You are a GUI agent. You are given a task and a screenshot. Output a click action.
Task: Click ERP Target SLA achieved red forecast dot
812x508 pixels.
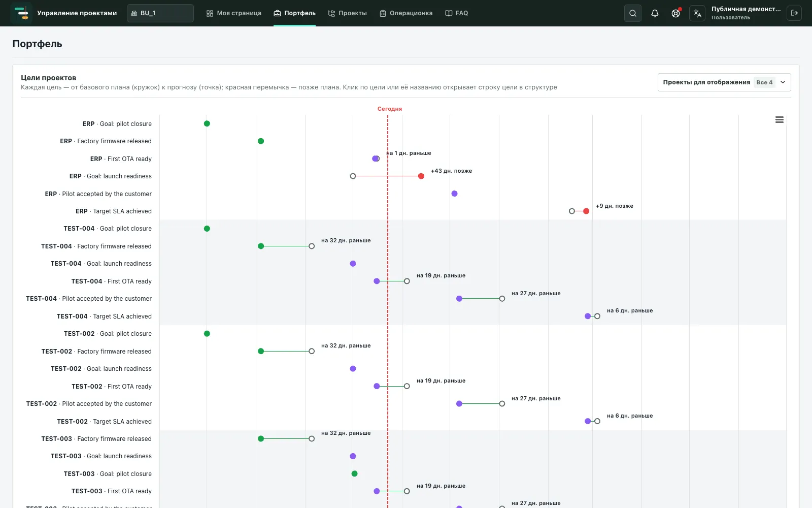point(586,211)
